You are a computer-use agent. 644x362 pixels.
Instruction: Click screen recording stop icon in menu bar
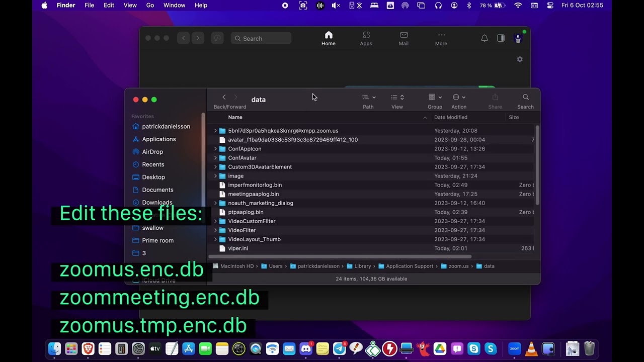285,5
